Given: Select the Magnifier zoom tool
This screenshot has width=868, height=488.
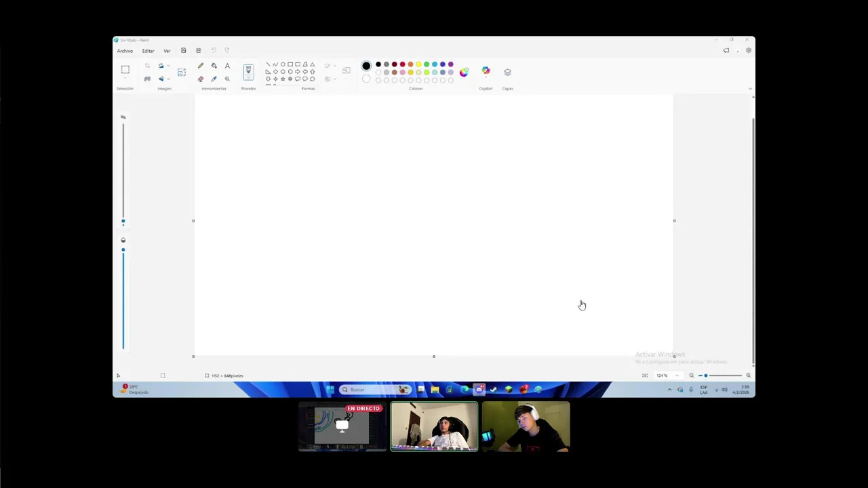Looking at the screenshot, I should tap(227, 79).
